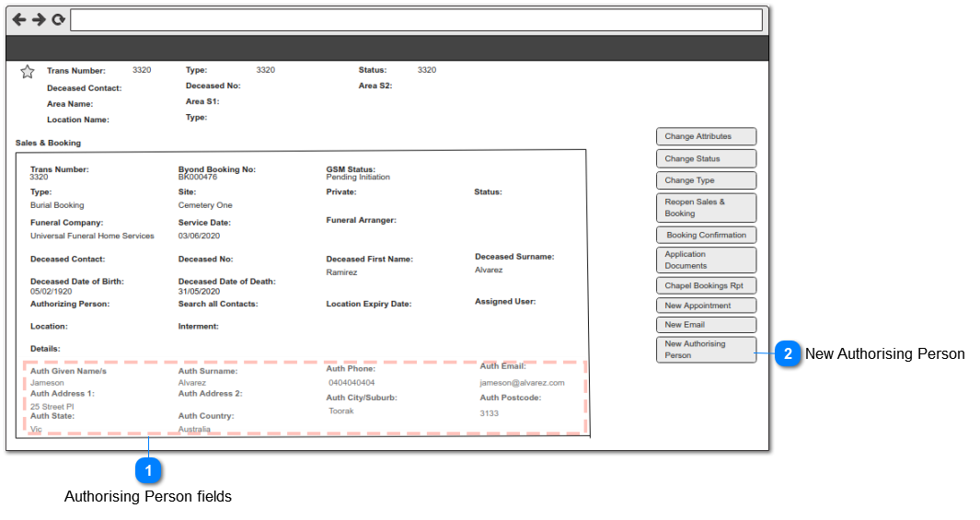Select the Byond Booking No value BK000476
980x520 pixels.
(x=198, y=177)
